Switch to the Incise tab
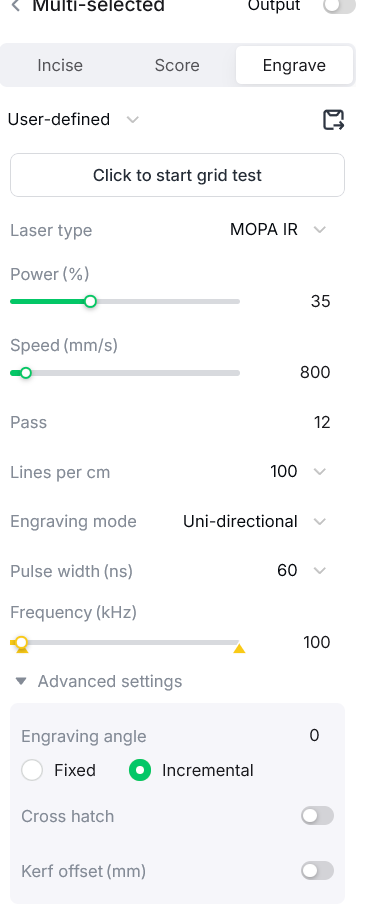The width and height of the screenshot is (370, 923). 60,65
